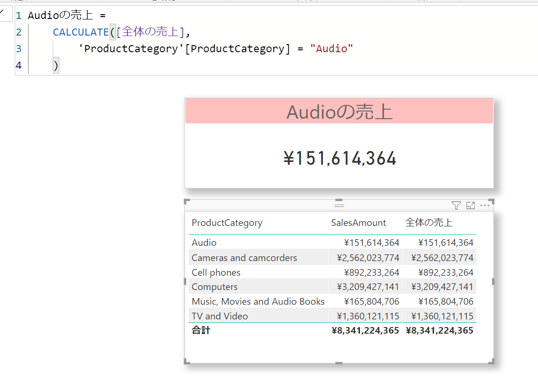Click line number 2 in formula editor
Screen dimensions: 538x392
(19, 32)
